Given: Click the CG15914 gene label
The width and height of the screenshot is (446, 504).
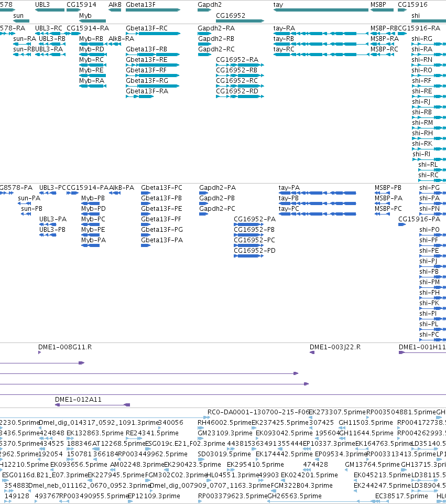Looking at the screenshot, I should [x=81, y=5].
